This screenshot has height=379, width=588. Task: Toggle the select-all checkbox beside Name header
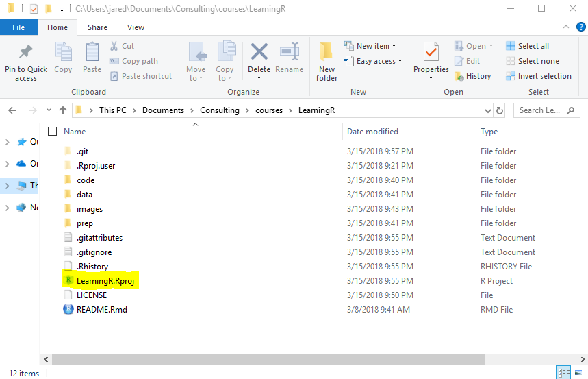pos(53,132)
